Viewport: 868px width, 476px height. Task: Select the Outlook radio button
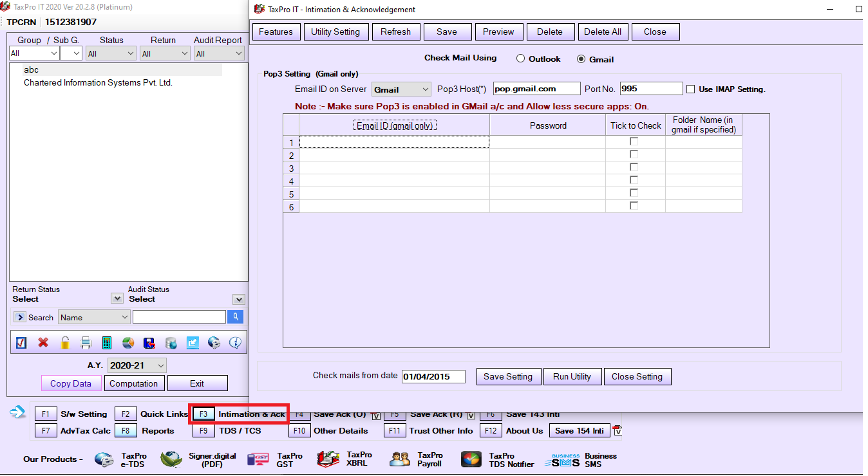coord(521,59)
